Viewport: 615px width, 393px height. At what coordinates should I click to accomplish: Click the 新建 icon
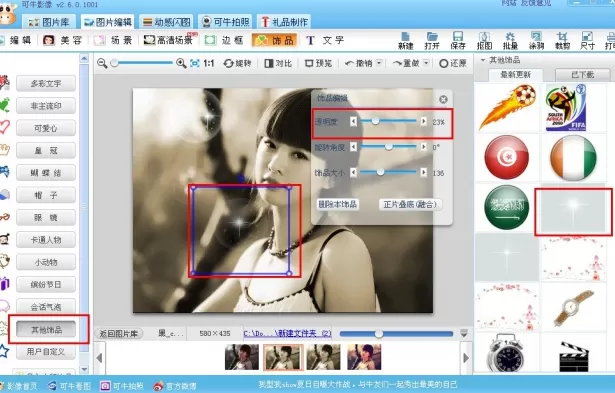[405, 41]
